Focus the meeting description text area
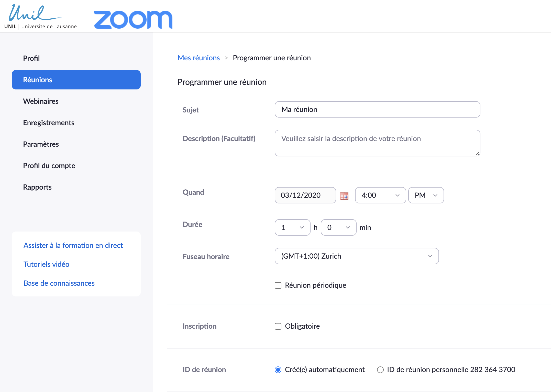This screenshot has height=392, width=551. (377, 143)
